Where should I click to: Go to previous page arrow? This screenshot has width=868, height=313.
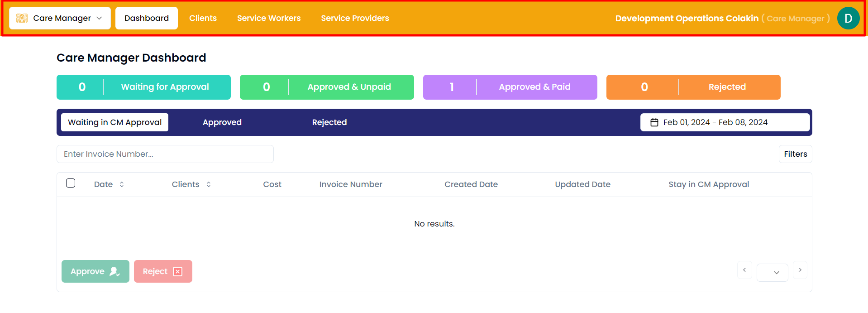tap(744, 270)
